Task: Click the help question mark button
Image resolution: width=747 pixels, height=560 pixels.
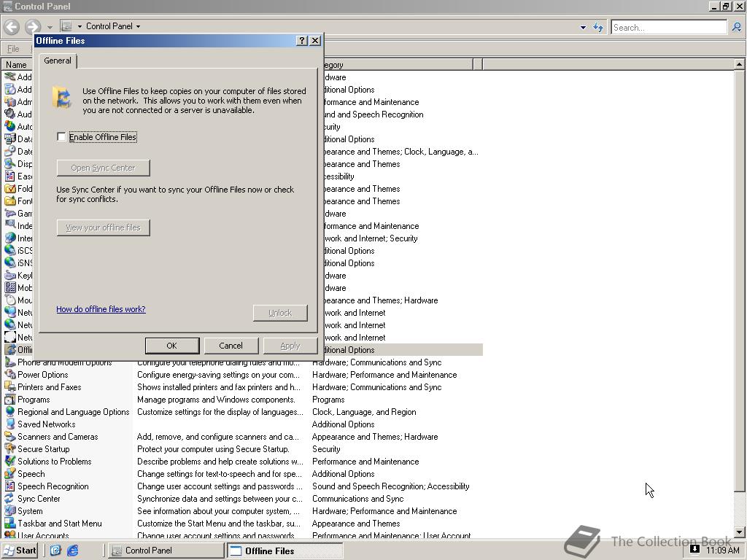Action: pos(301,41)
